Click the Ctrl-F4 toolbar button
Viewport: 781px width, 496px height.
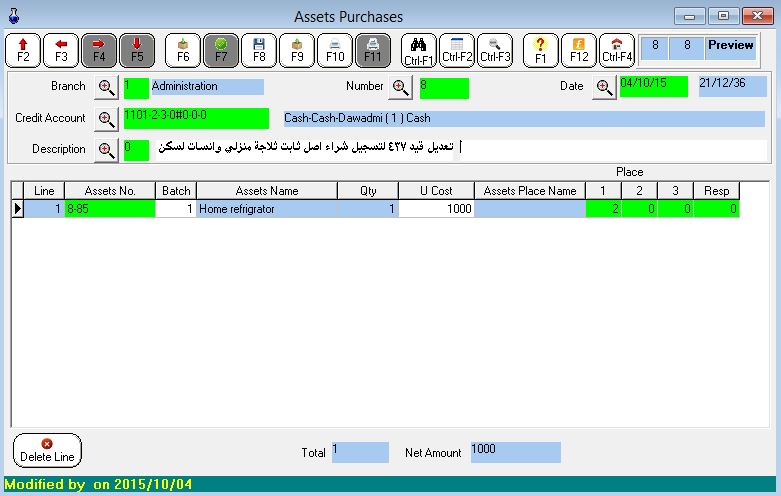(617, 50)
